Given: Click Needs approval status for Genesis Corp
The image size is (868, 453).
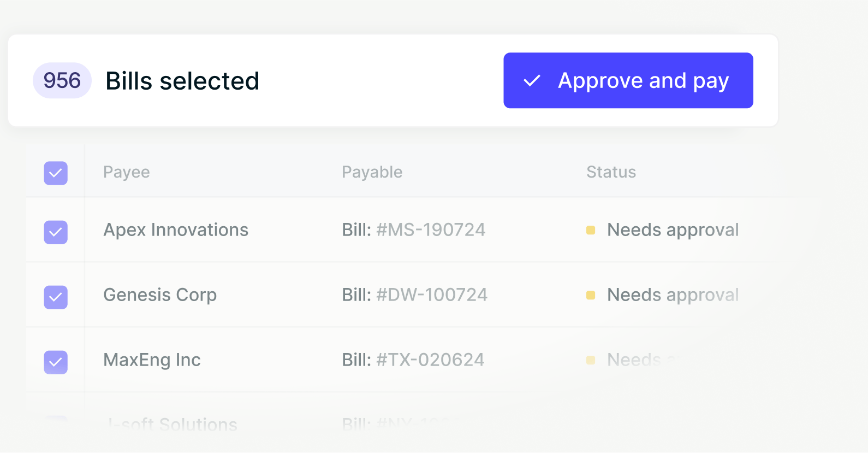Looking at the screenshot, I should 673,295.
